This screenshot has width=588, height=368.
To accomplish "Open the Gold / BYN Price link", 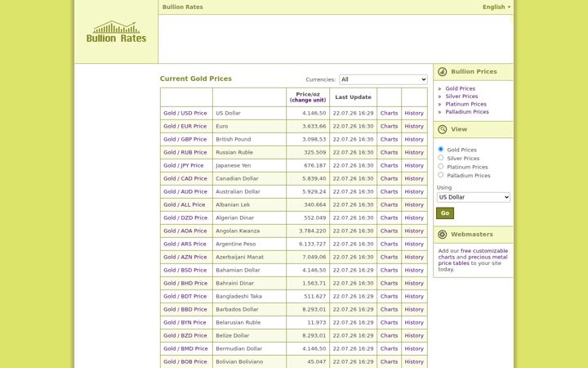I will 185,322.
